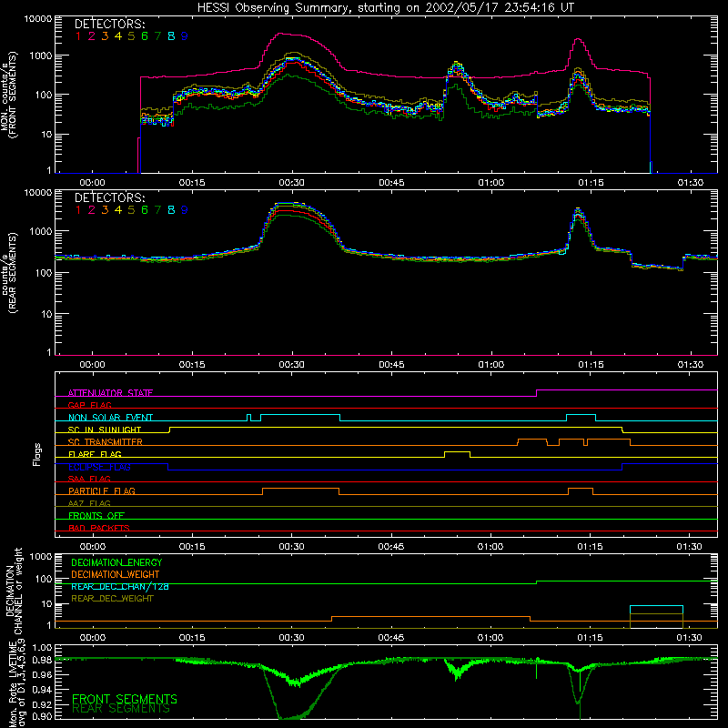The width and height of the screenshot is (728, 728).
Task: Click 00:30 time label under front segments plot
Action: point(291,183)
